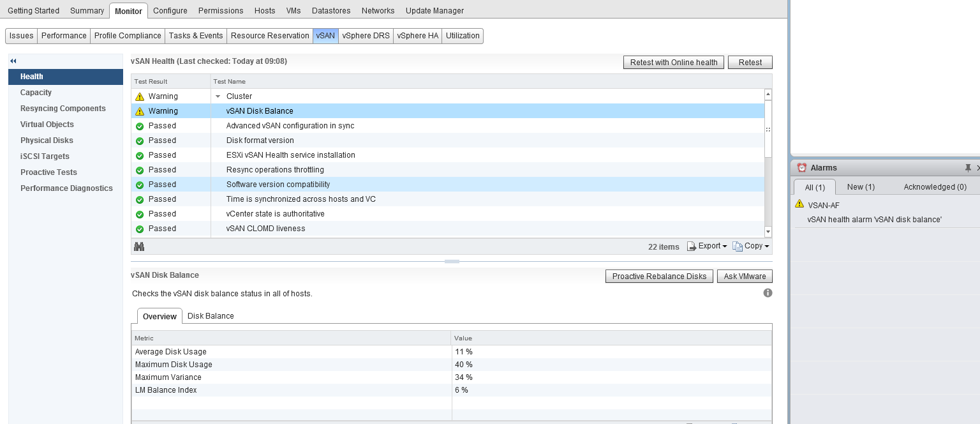Select the Utilization sub-tab
The height and width of the screenshot is (424, 980).
463,36
